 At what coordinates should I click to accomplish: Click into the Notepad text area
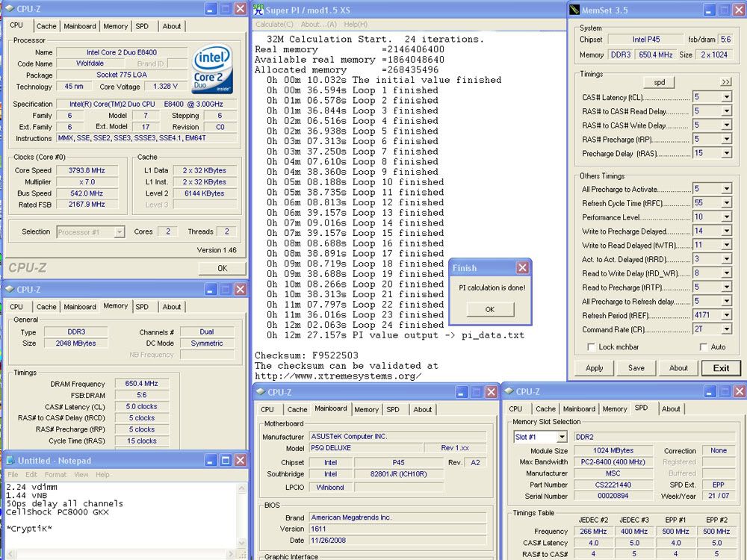[x=120, y=516]
